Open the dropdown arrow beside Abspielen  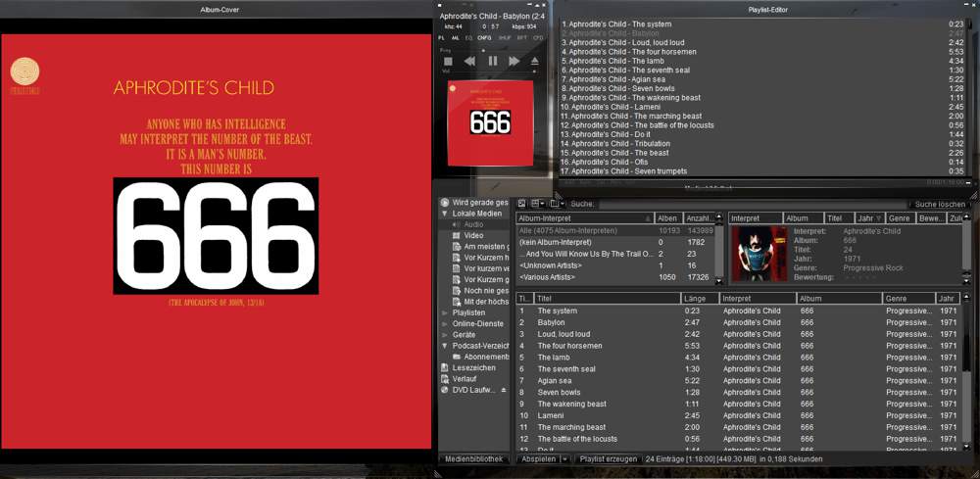coord(565,458)
